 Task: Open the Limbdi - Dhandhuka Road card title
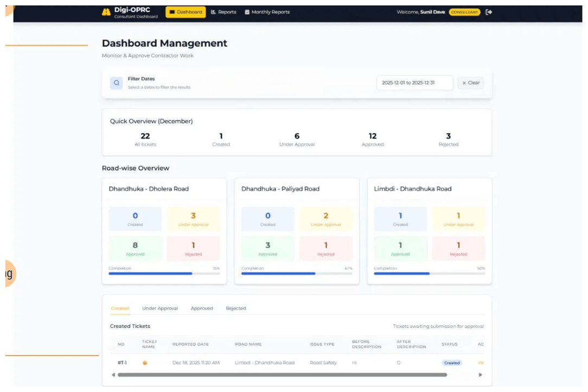point(412,189)
